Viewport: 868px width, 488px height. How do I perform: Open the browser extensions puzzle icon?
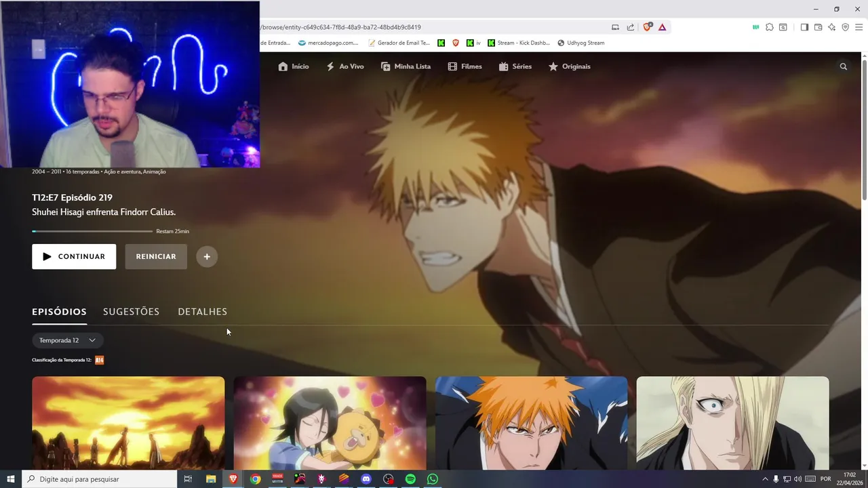(770, 27)
